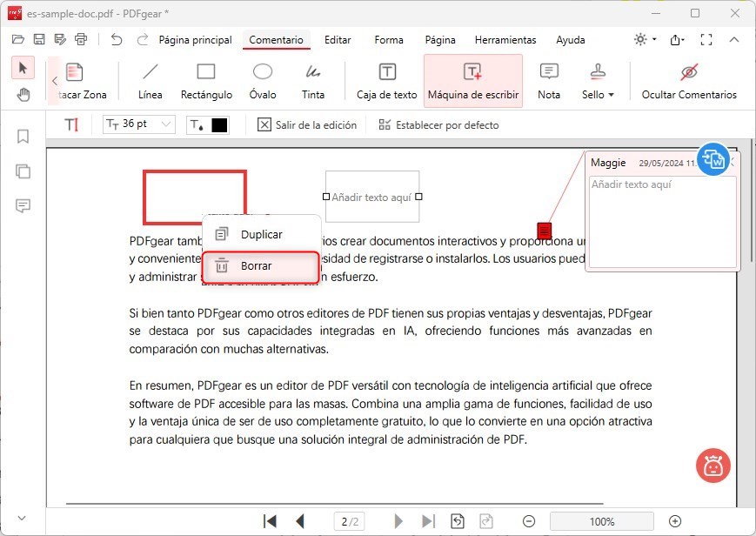Viewport: 756px width, 536px height.
Task: Click the red sticky note marker
Action: pos(545,231)
